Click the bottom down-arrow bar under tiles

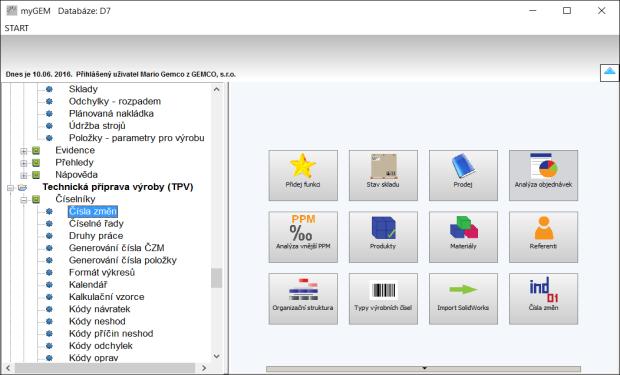tap(423, 369)
